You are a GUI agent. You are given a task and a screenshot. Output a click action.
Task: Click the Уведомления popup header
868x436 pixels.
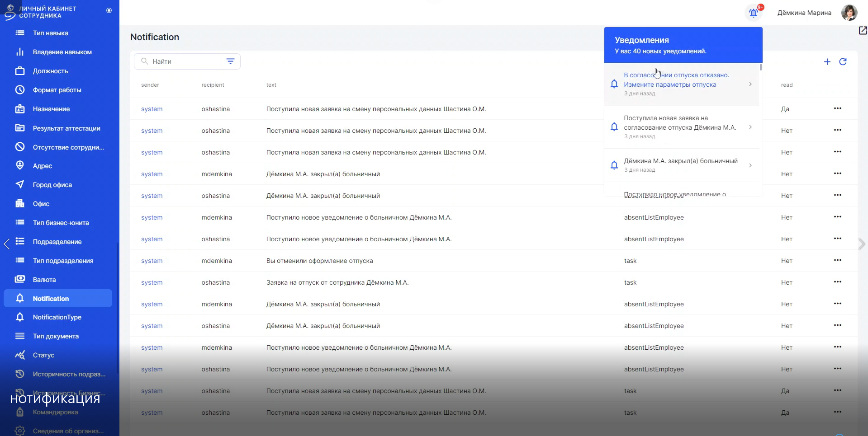pyautogui.click(x=683, y=45)
